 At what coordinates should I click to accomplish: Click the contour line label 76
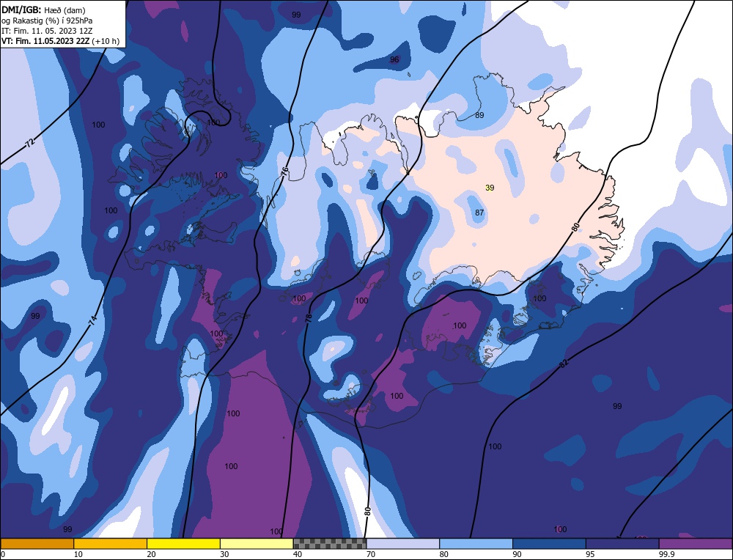click(x=285, y=171)
